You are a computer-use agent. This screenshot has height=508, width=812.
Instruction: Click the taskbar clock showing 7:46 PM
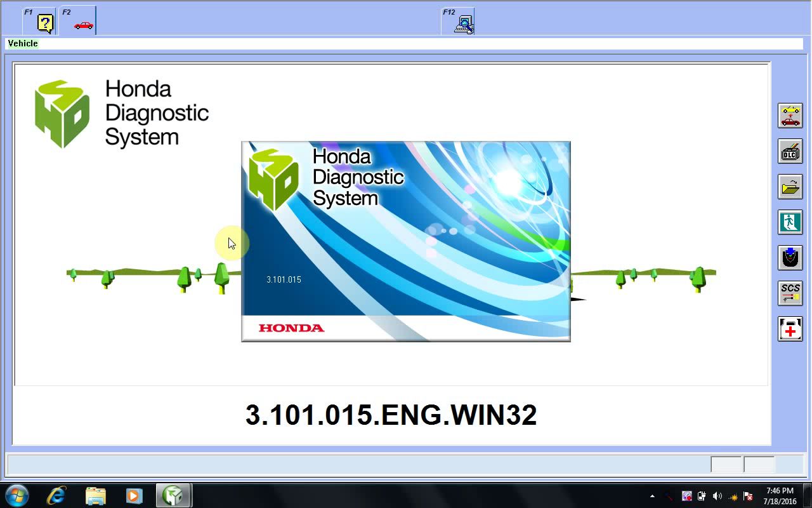[780, 496]
